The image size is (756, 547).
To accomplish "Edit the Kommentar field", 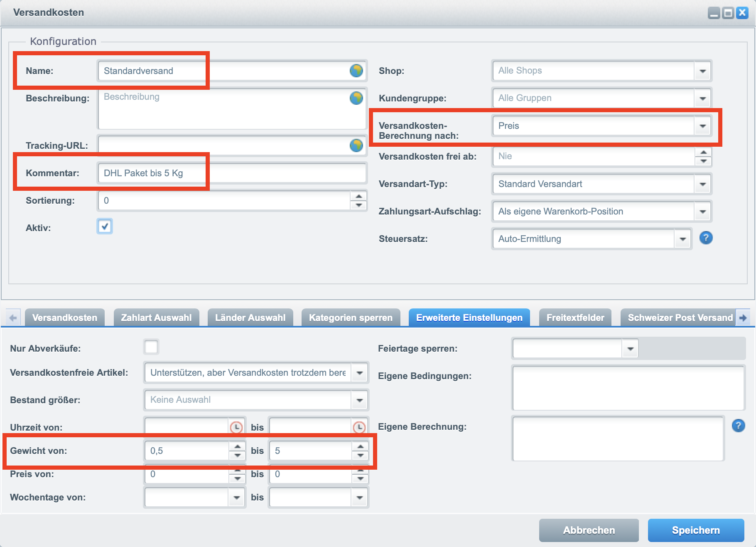I will pos(232,173).
